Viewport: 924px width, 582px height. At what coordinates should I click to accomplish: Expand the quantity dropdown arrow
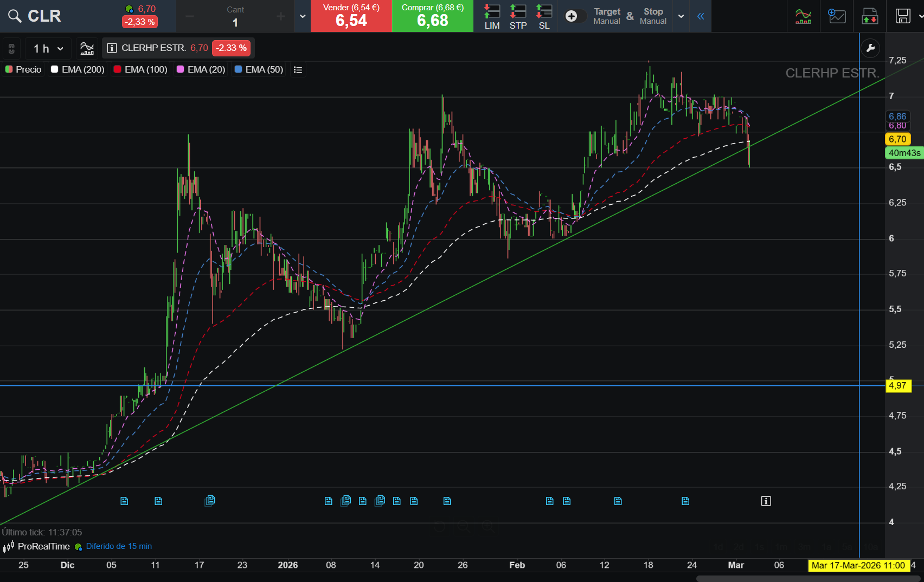(x=303, y=16)
